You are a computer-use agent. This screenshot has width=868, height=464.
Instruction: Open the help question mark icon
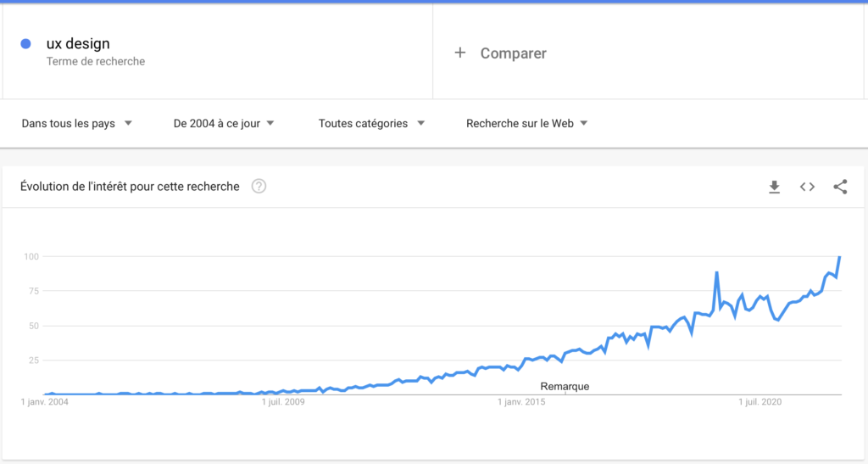(x=259, y=186)
